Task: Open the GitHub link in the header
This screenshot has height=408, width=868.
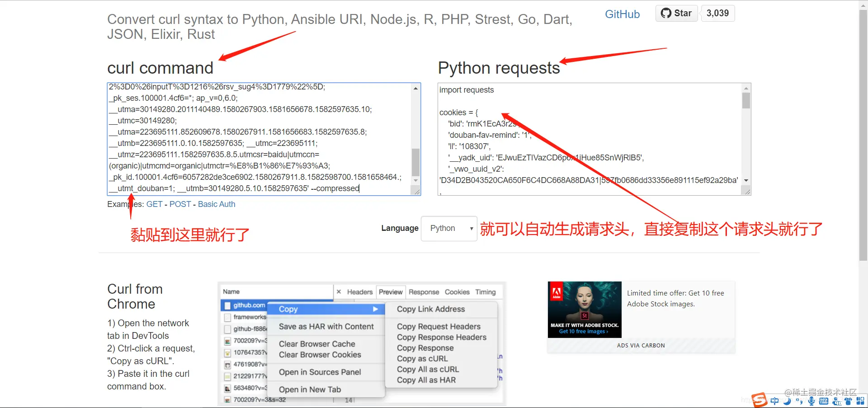Action: pyautogui.click(x=622, y=14)
